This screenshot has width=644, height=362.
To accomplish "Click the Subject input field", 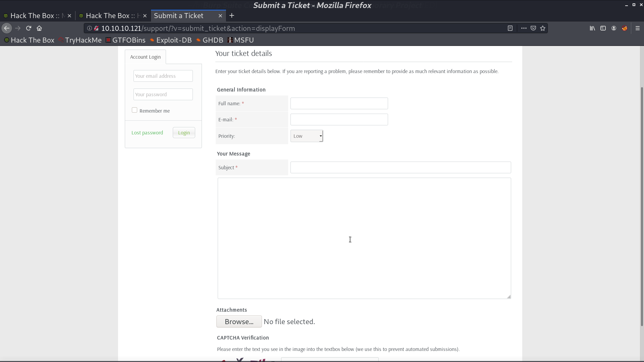I will click(x=400, y=168).
